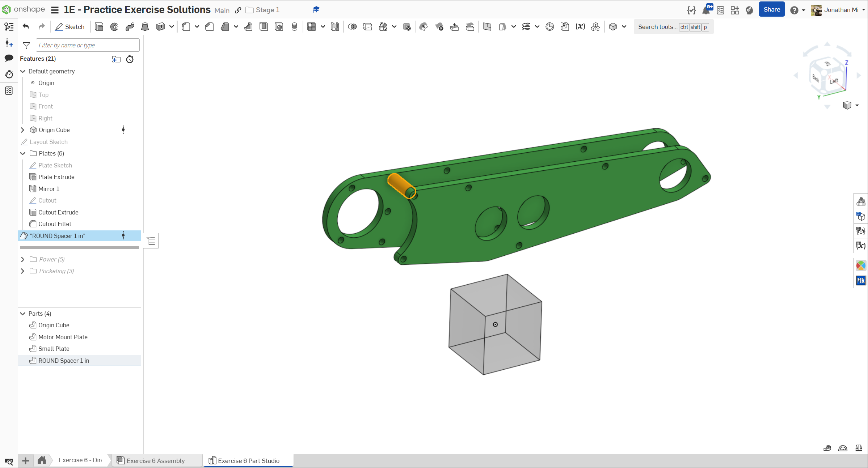Open the Variable (x) tool
The height and width of the screenshot is (468, 868).
580,27
